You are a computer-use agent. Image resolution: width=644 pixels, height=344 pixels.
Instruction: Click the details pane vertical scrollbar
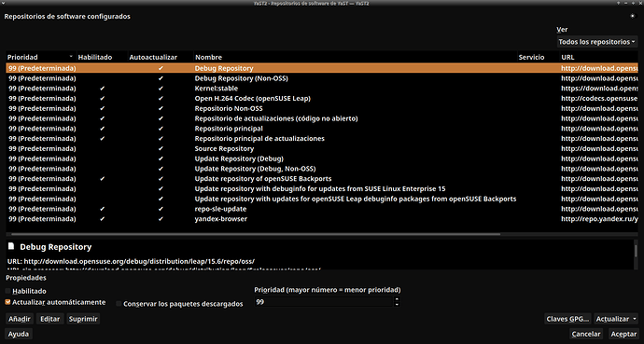point(636,251)
